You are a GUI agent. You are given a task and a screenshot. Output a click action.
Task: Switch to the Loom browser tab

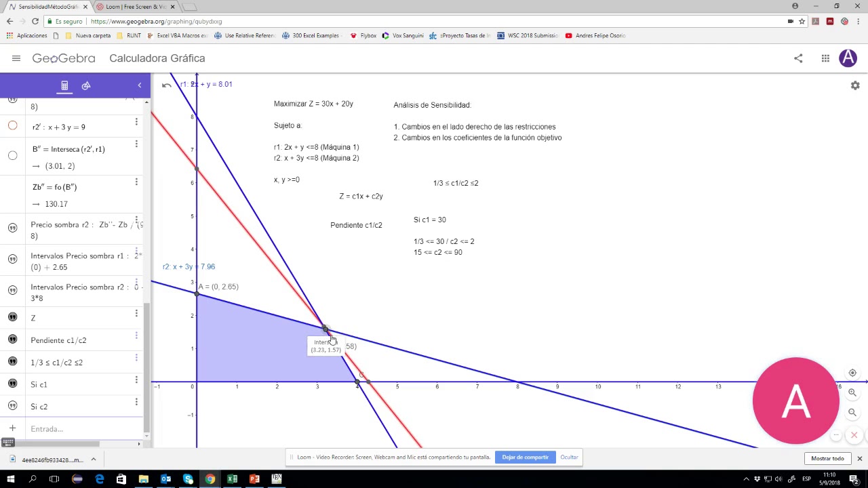coord(136,7)
